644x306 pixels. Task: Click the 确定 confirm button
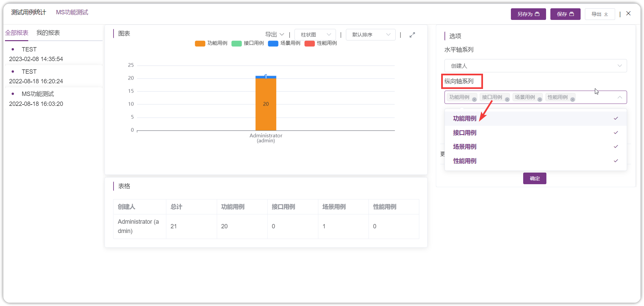[534, 178]
